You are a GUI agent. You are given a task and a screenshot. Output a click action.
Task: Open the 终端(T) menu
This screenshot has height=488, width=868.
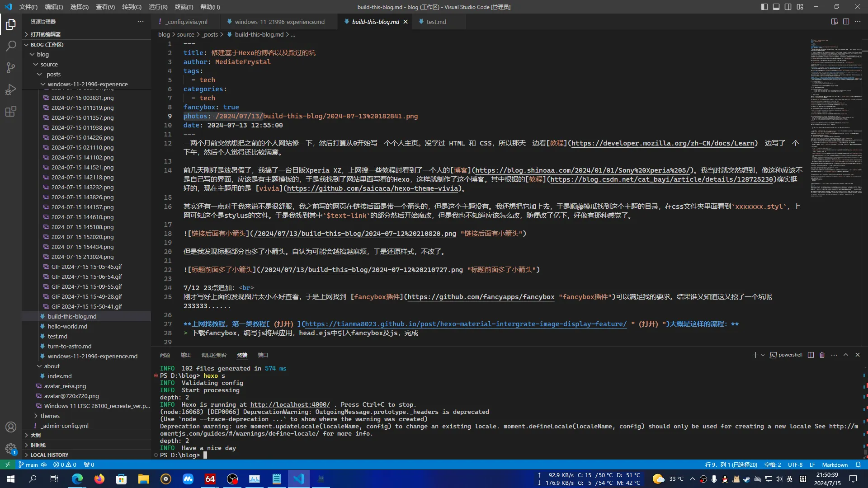point(184,7)
